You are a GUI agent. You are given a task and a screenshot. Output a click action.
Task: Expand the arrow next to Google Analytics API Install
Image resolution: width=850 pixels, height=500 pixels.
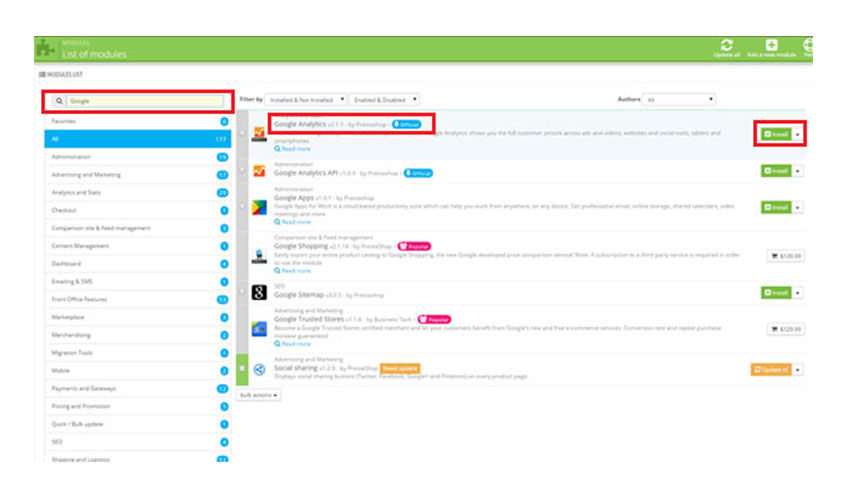coord(797,171)
